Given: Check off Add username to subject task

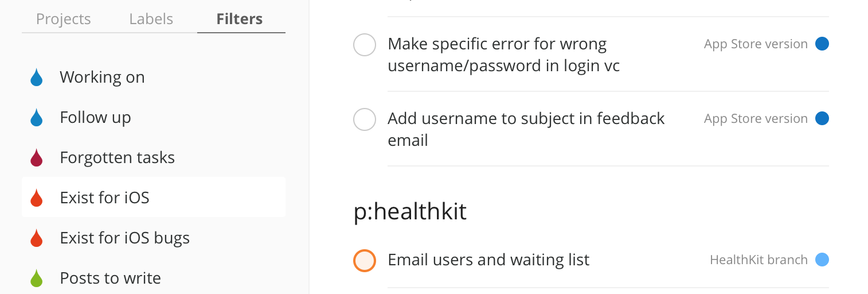Looking at the screenshot, I should tap(365, 119).
